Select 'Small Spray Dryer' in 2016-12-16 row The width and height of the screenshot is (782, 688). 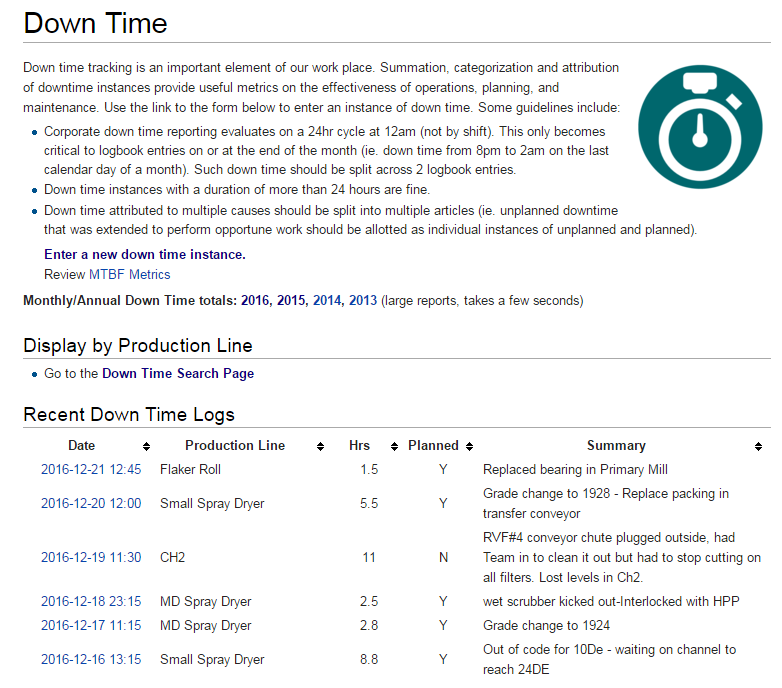pos(212,660)
